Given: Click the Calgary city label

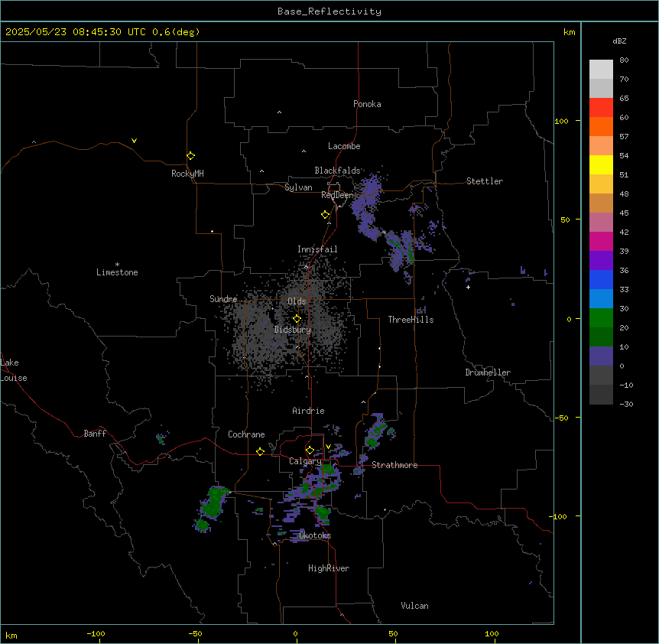Looking at the screenshot, I should click(x=305, y=461).
